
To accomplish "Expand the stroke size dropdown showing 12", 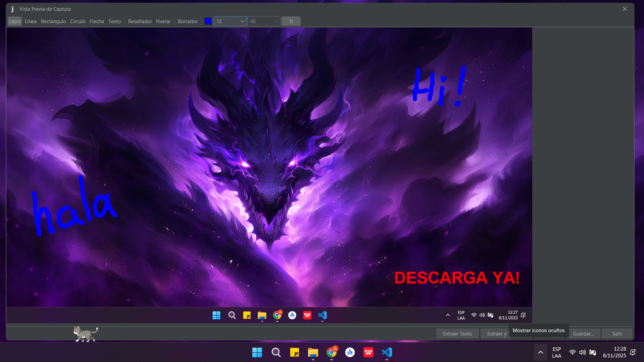I will (x=230, y=21).
